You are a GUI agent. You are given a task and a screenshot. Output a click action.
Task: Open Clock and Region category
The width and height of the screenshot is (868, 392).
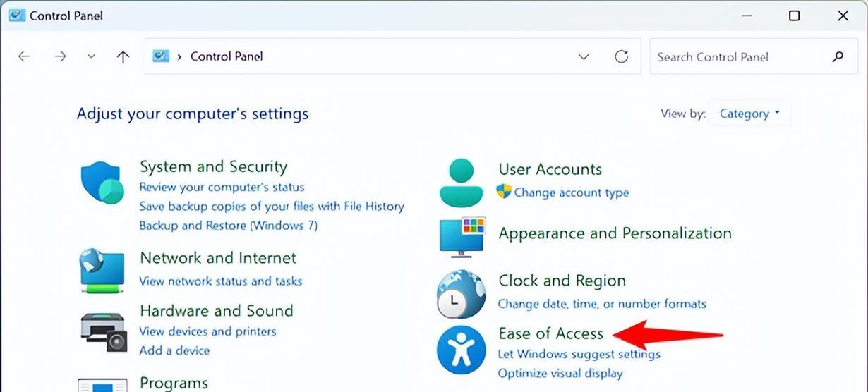click(x=562, y=281)
